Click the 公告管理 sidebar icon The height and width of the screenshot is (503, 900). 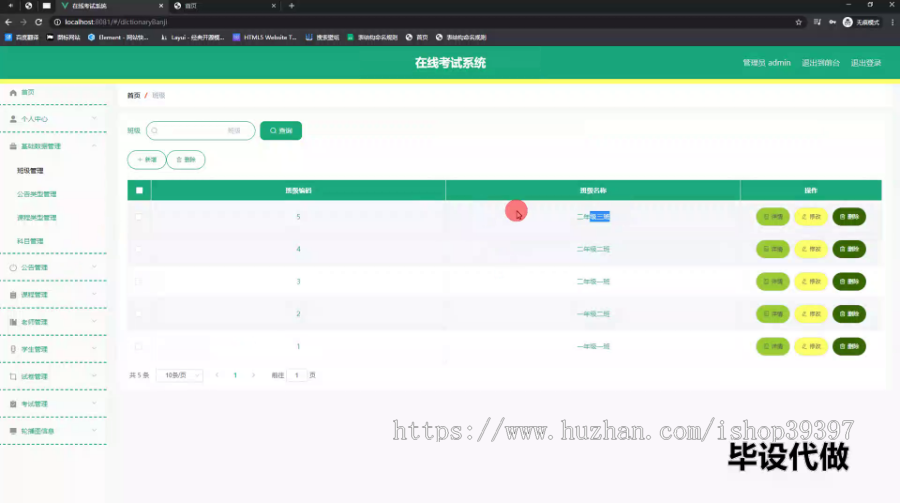pyautogui.click(x=13, y=268)
